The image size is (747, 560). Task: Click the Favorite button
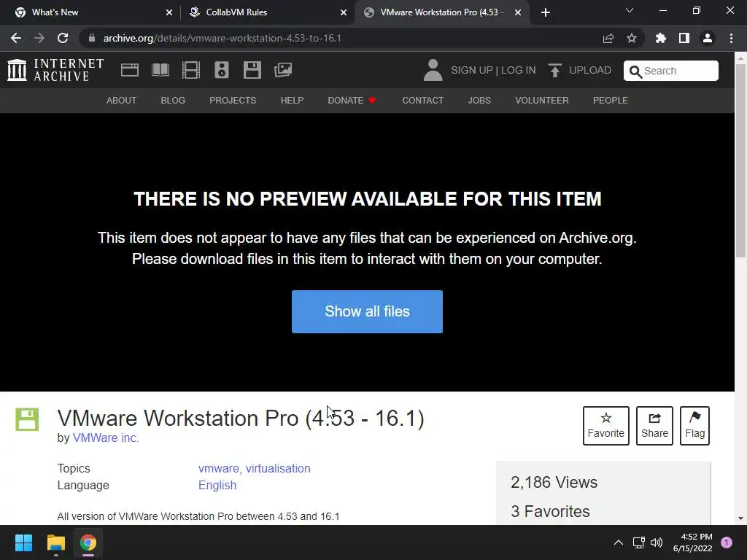[606, 426]
